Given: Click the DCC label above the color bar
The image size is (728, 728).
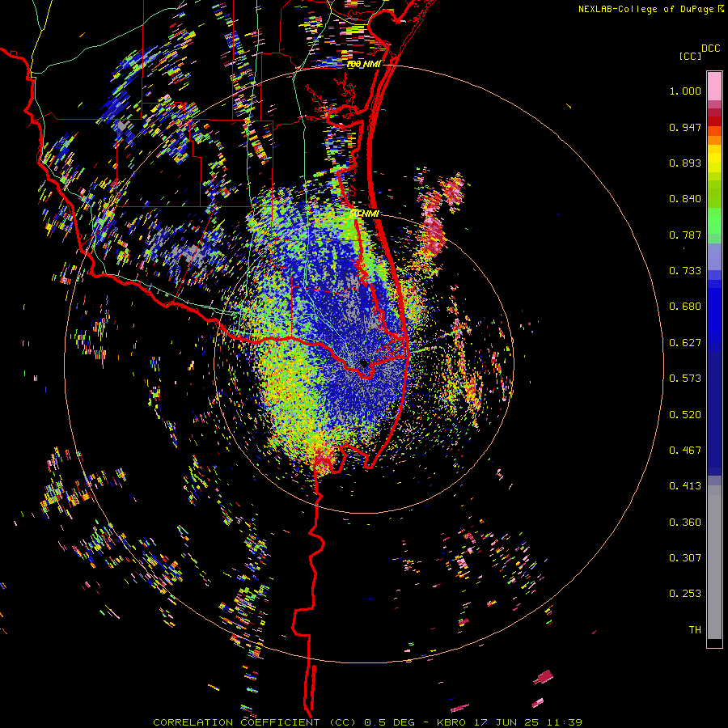Looking at the screenshot, I should click(x=710, y=49).
